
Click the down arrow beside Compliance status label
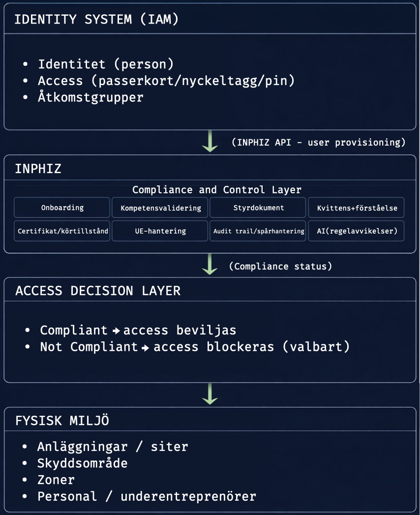point(210,265)
